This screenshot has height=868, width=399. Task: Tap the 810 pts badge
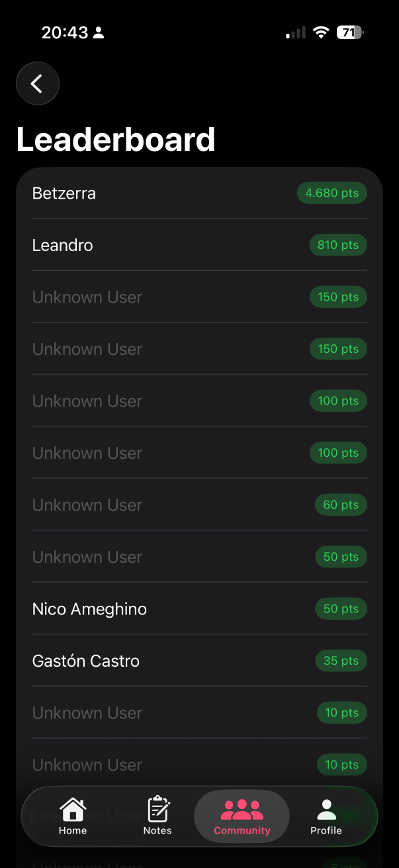[x=338, y=245]
